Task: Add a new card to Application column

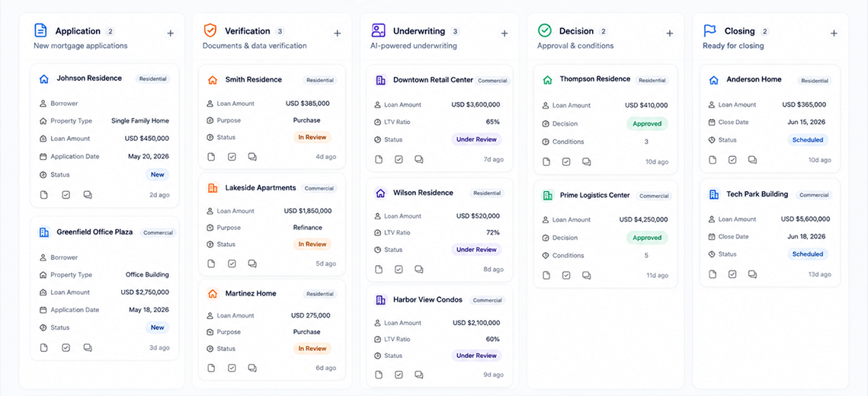Action: point(171,34)
